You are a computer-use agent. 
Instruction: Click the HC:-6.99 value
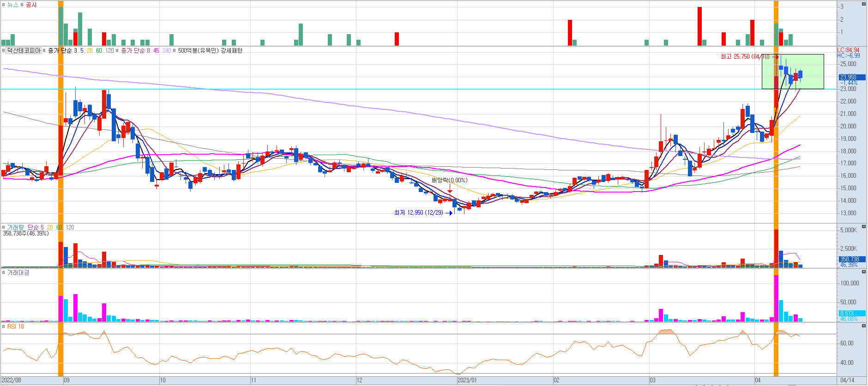pyautogui.click(x=849, y=55)
